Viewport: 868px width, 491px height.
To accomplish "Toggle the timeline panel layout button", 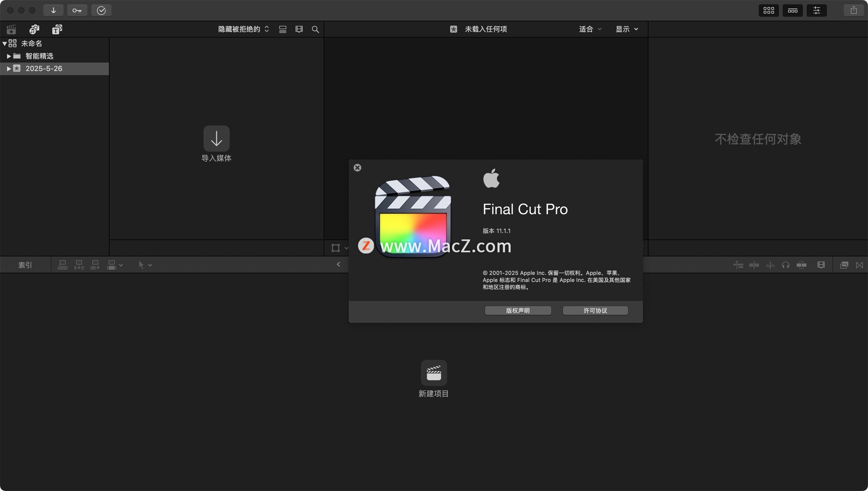I will (793, 10).
